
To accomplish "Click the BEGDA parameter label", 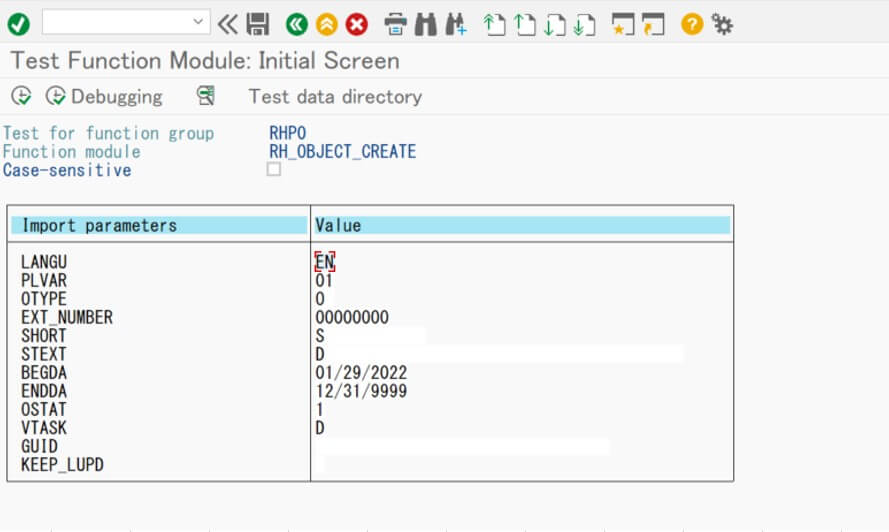I will pyautogui.click(x=44, y=373).
